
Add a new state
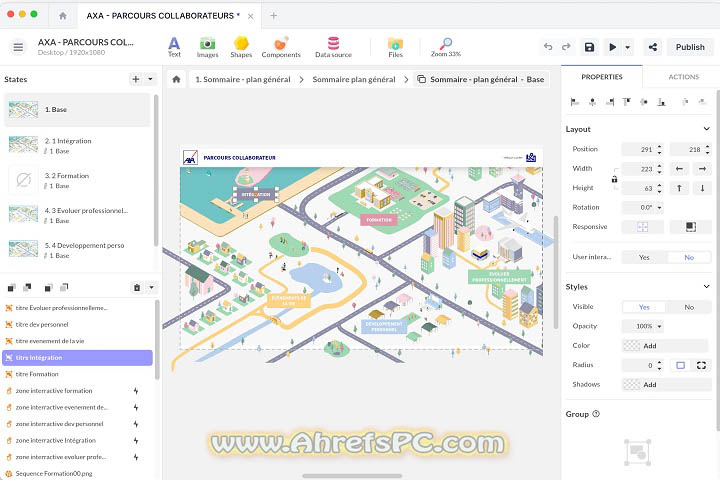point(136,79)
